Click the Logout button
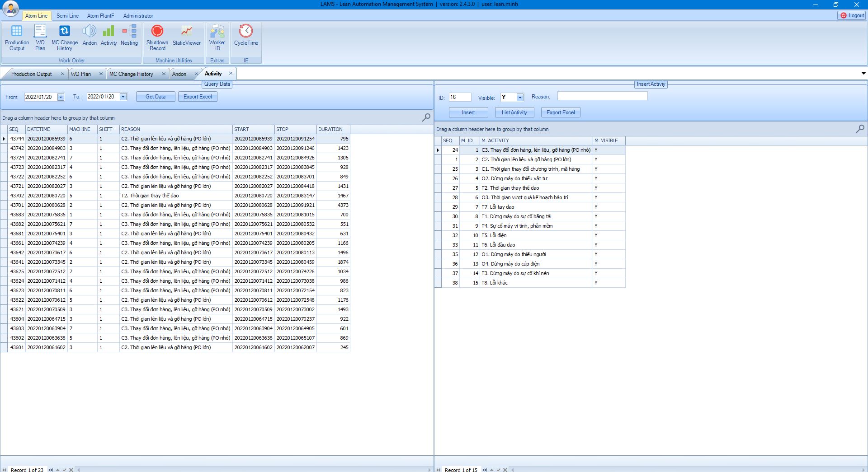 coord(852,15)
